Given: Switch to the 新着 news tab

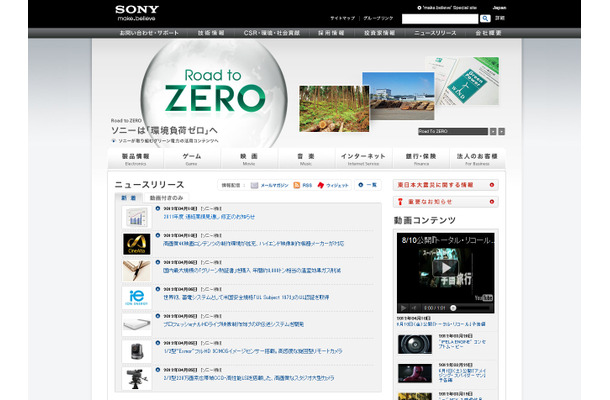Looking at the screenshot, I should [x=129, y=198].
